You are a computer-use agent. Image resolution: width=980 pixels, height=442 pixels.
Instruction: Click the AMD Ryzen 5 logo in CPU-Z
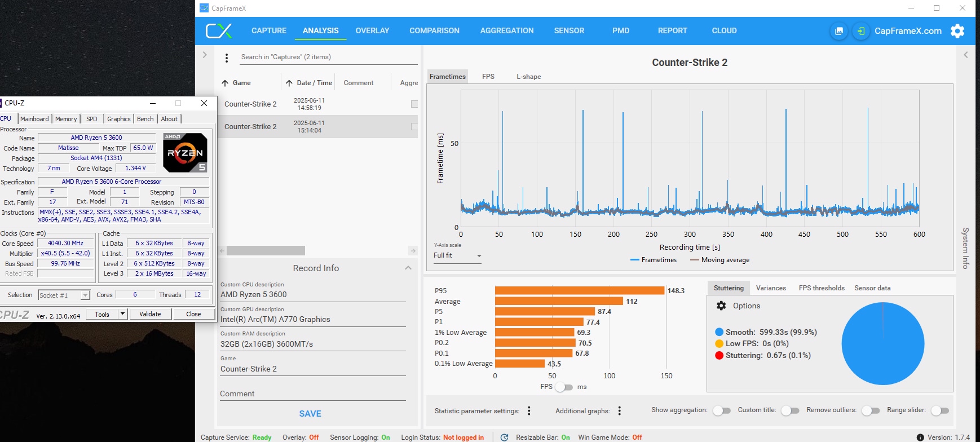tap(185, 153)
